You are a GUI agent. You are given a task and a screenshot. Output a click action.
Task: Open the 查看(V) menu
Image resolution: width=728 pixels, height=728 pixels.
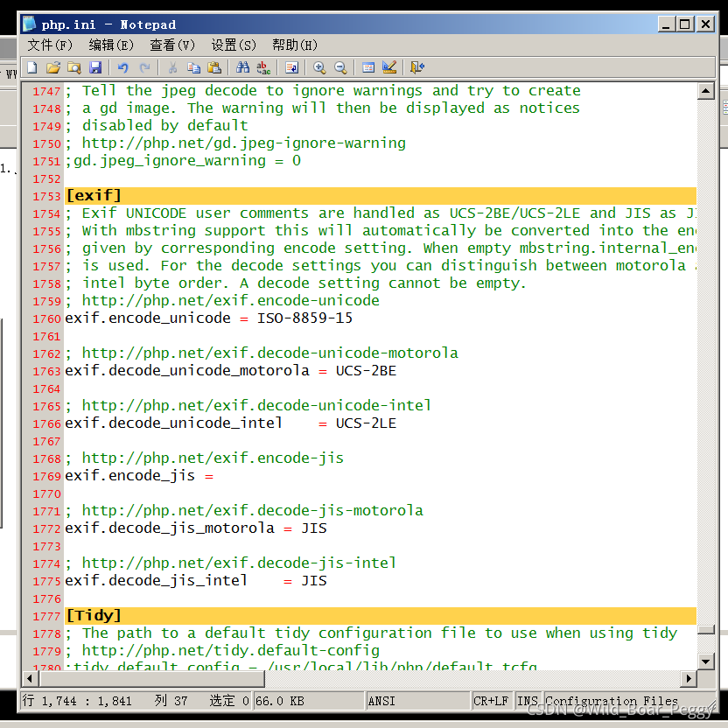coord(172,45)
